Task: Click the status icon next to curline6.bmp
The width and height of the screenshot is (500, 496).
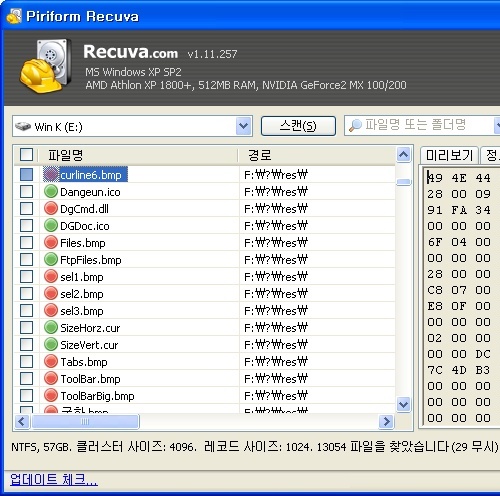Action: [x=51, y=174]
